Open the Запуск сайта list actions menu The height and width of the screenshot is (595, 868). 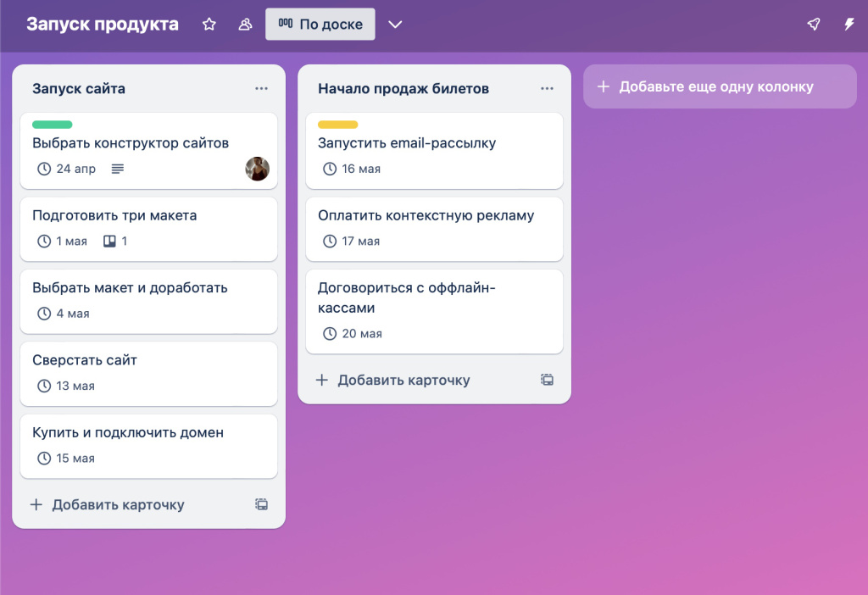[262, 88]
